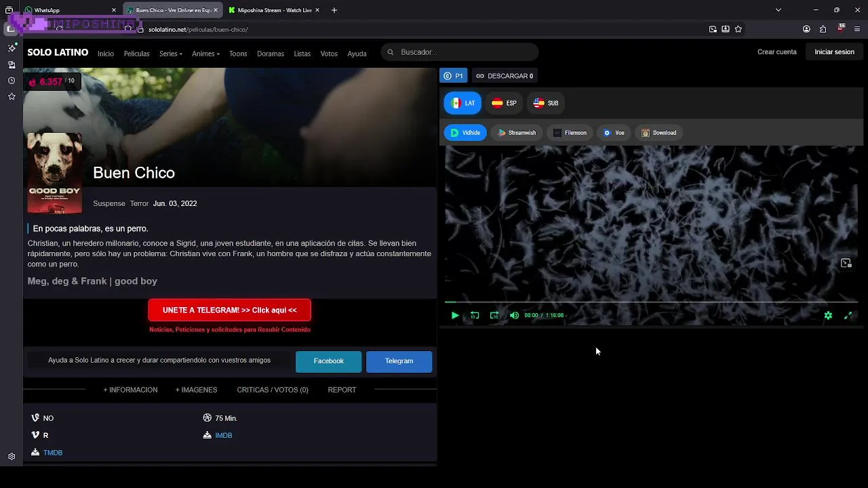Choose the Streamwish server
Viewport: 868px width, 488px height.
coord(517,133)
